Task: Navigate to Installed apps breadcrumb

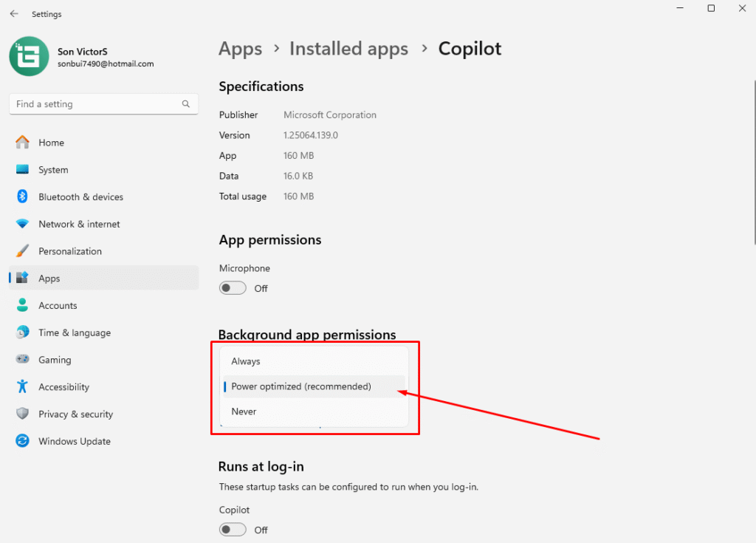Action: pyautogui.click(x=348, y=49)
